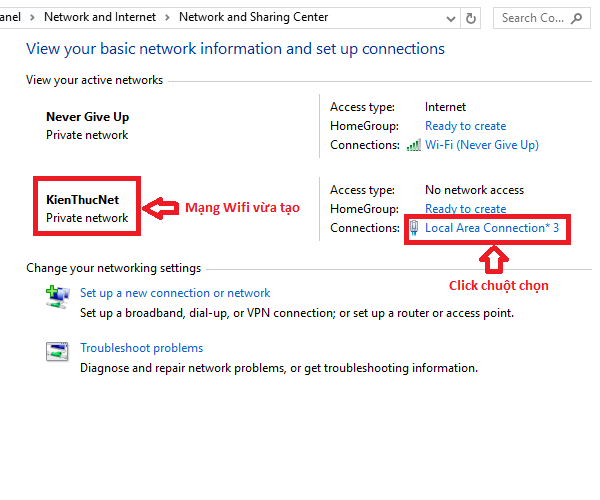Open Local Area Connection* 3 status
This screenshot has width=600, height=500.
491,228
